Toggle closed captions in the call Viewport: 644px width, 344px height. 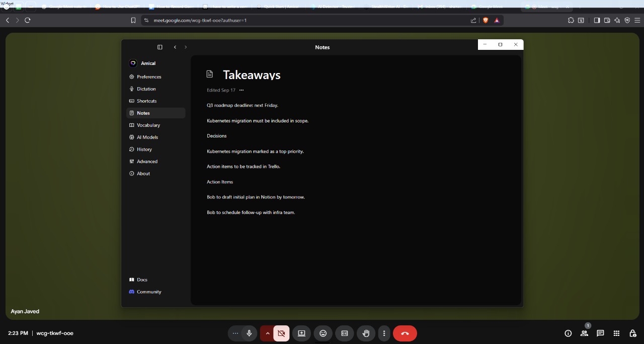point(345,333)
